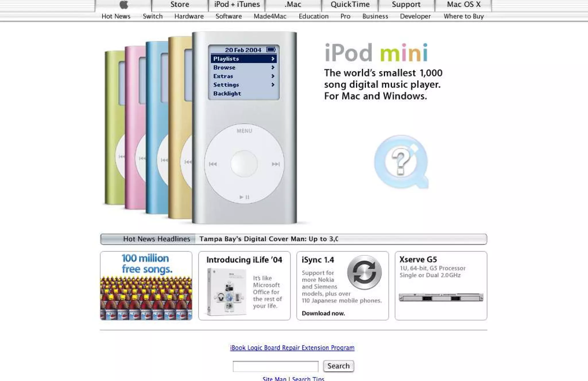Screen dimensions: 588x381
Task: Open Where to Buy link
Action: point(464,16)
